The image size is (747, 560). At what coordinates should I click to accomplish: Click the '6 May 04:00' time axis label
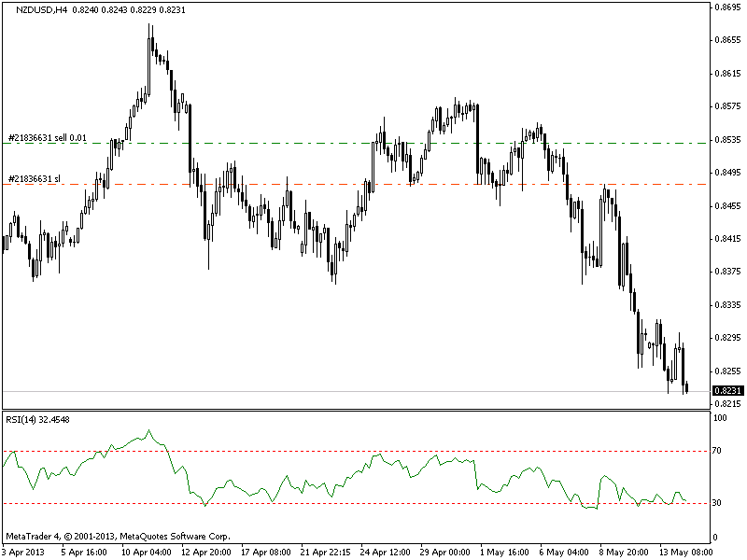[564, 553]
